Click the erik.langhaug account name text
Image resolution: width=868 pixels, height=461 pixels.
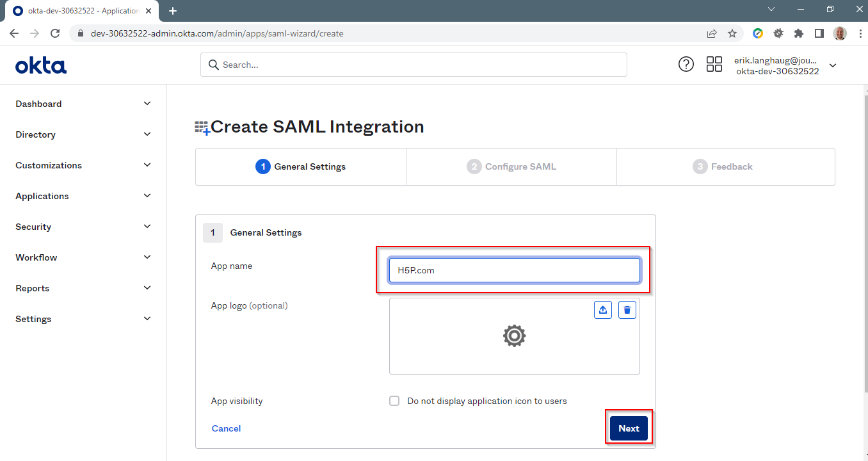[776, 60]
